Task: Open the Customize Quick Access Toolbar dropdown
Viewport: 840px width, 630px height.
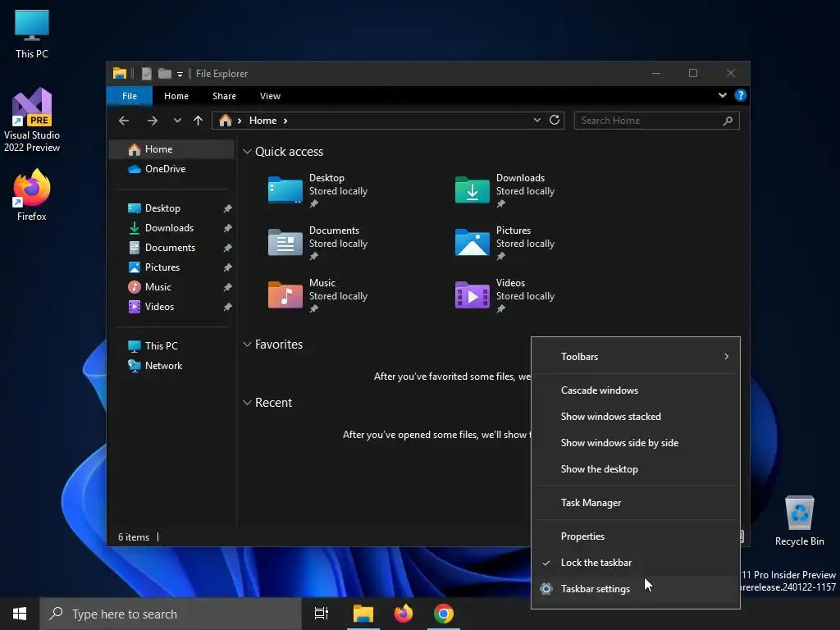Action: pos(180,74)
